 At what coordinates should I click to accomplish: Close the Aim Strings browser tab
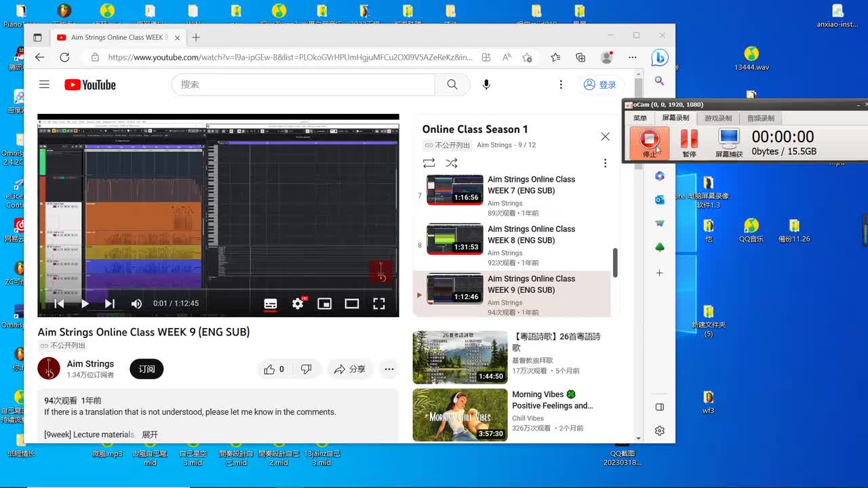tap(177, 38)
